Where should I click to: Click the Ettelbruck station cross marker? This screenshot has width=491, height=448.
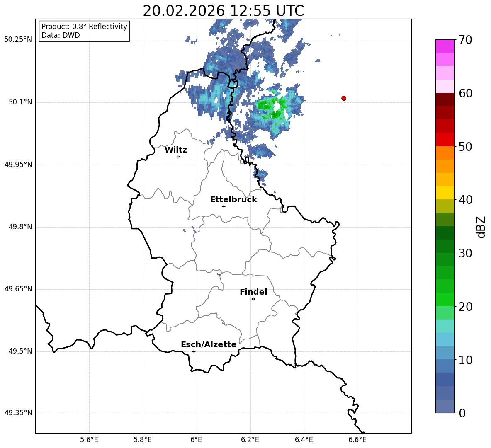coord(224,206)
